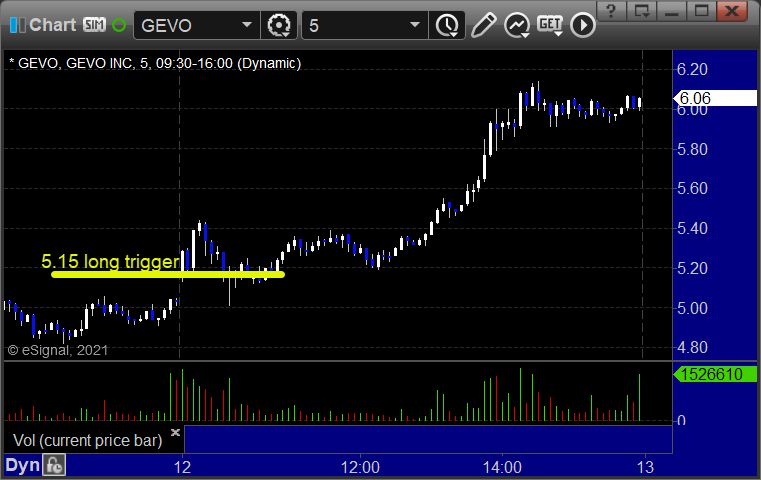Expand the interval 5 dropdown
The height and width of the screenshot is (480, 761).
[x=414, y=24]
